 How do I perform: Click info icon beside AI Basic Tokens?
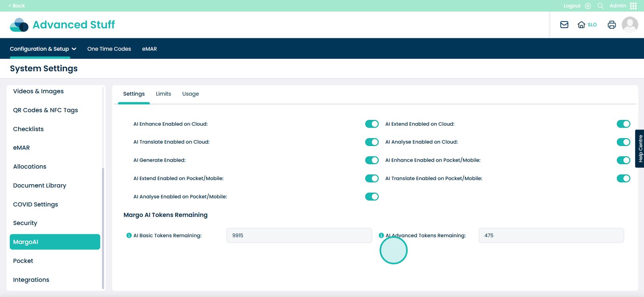pyautogui.click(x=129, y=235)
